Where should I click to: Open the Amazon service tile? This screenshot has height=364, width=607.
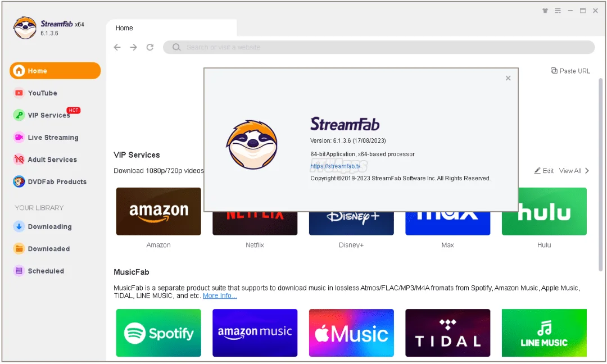pos(158,211)
